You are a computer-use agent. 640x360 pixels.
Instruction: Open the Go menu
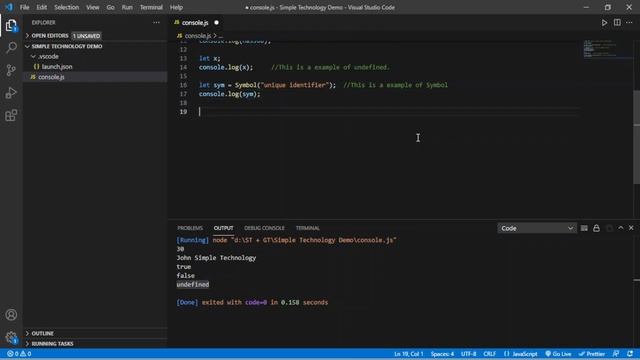[111, 7]
